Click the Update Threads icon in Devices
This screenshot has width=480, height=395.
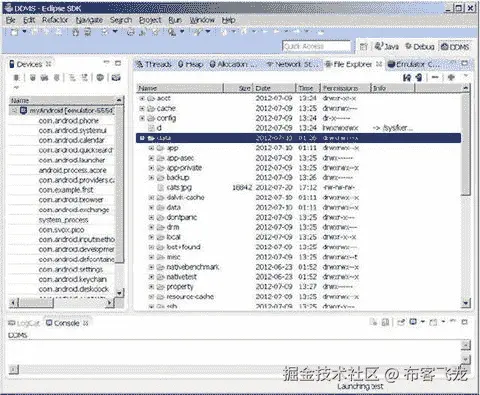(72, 78)
